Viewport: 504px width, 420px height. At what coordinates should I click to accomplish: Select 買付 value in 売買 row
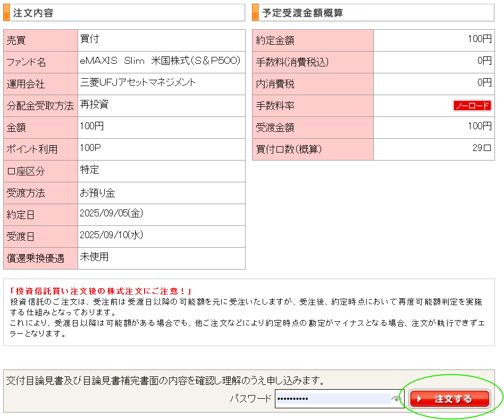(x=89, y=39)
